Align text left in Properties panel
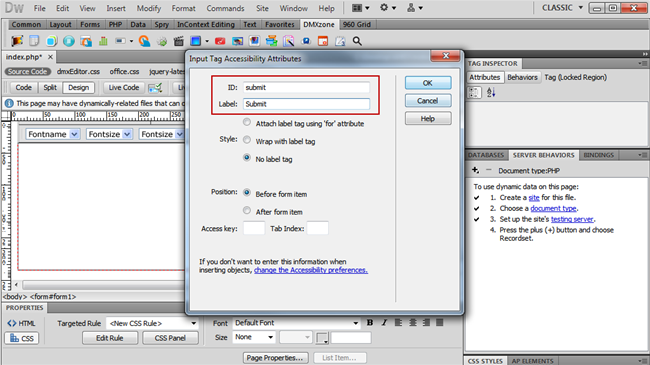Viewport: 650px width, 365px height. [x=398, y=323]
